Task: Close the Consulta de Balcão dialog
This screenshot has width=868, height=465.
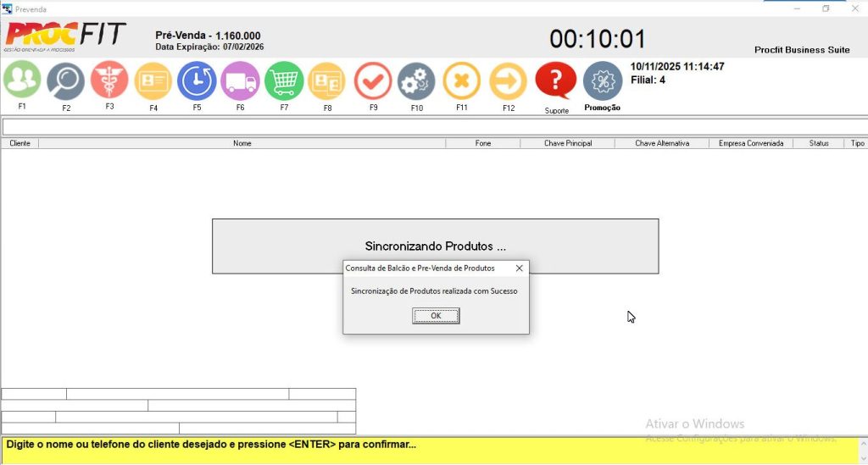Action: coord(519,268)
